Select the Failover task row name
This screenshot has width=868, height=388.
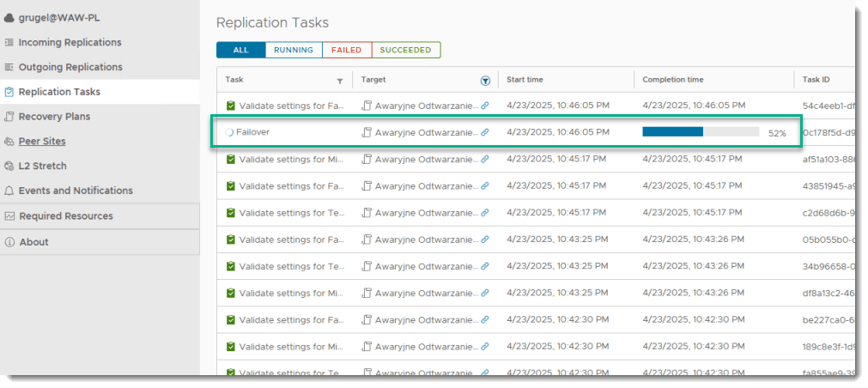(x=252, y=133)
